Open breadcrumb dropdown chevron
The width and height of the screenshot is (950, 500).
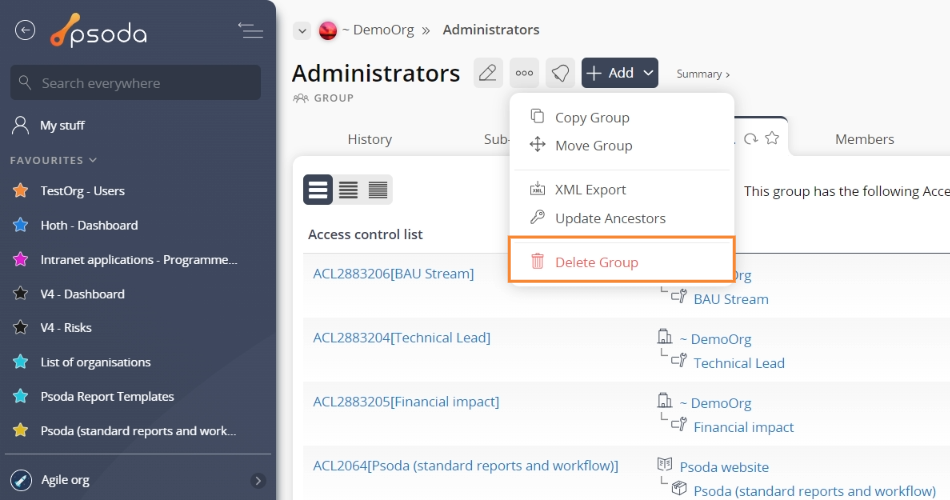(302, 30)
